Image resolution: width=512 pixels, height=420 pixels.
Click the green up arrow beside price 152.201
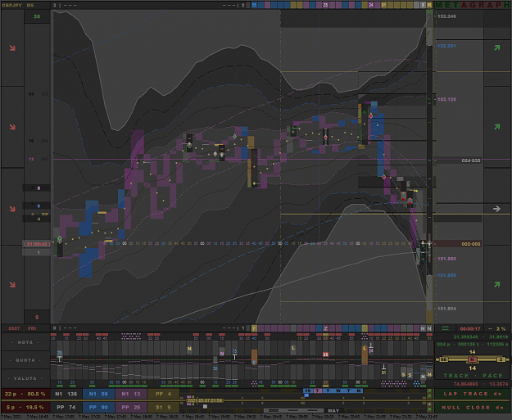(x=497, y=48)
